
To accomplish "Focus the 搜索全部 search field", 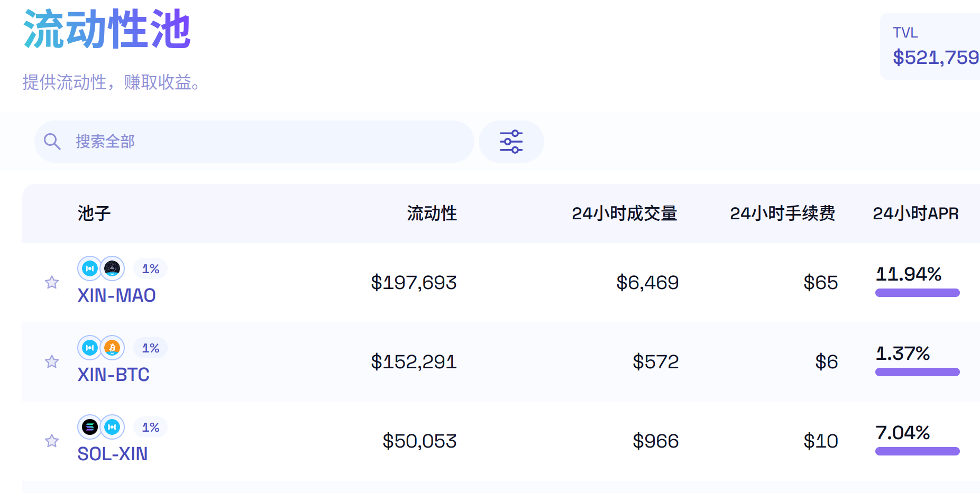I will coord(264,142).
